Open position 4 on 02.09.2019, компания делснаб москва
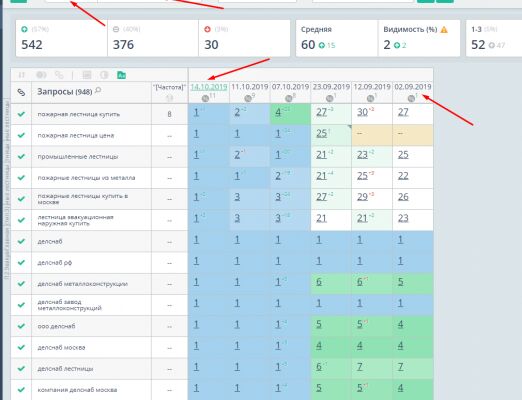The image size is (522, 400). pos(401,388)
